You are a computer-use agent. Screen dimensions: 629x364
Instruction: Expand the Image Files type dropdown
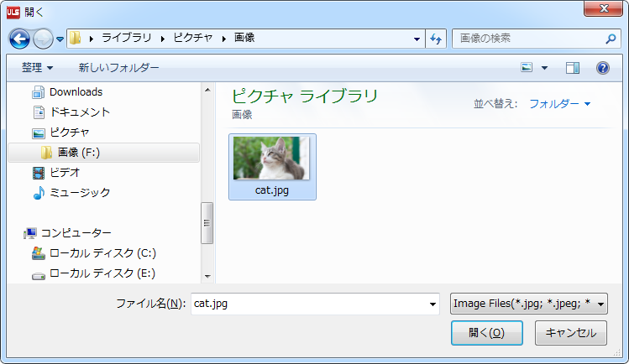(x=600, y=304)
